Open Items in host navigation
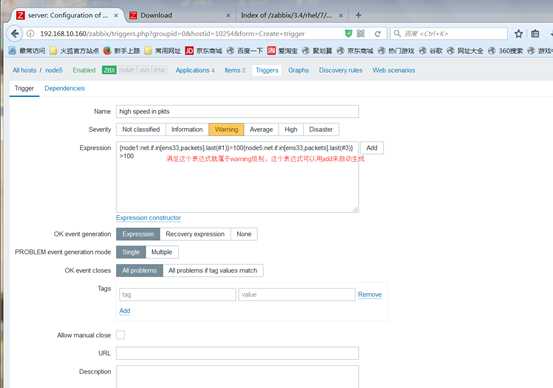 click(235, 70)
